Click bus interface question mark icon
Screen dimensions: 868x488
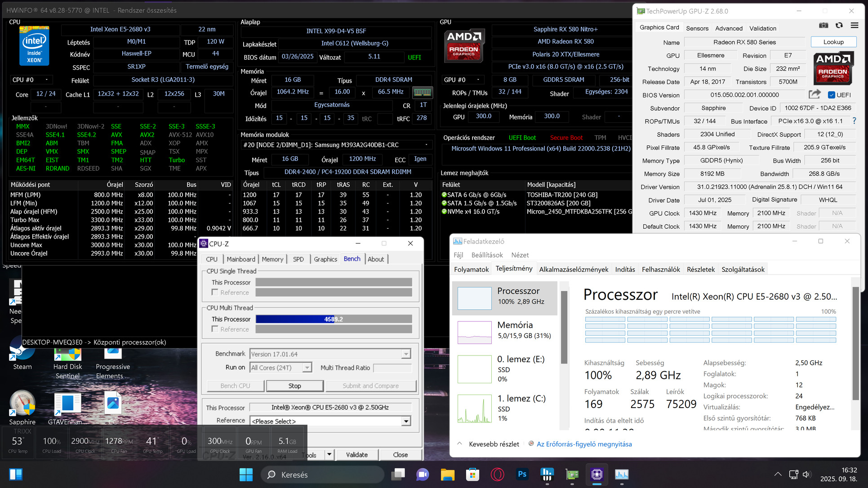854,121
